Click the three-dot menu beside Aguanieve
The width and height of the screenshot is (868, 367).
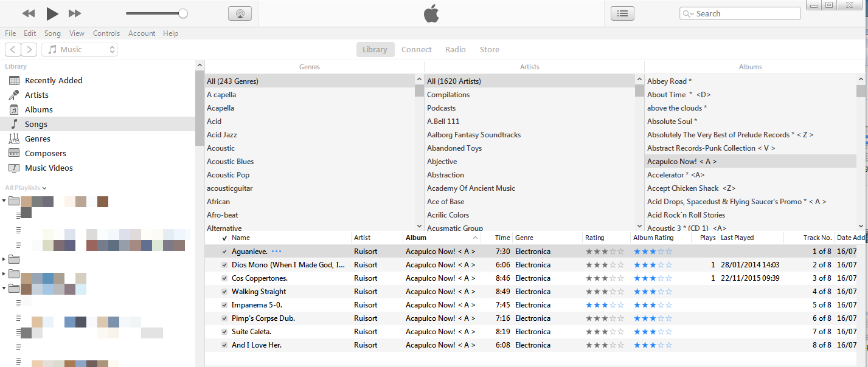[x=277, y=252]
